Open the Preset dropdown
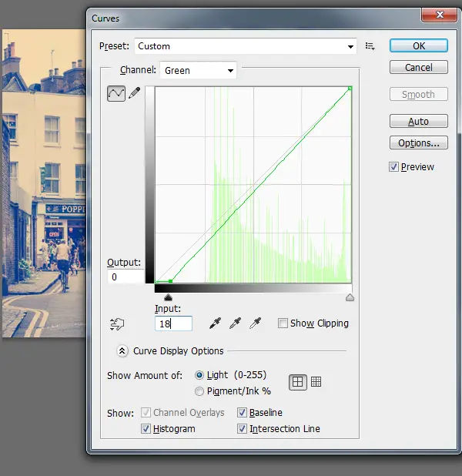Image resolution: width=462 pixels, height=476 pixels. click(246, 46)
